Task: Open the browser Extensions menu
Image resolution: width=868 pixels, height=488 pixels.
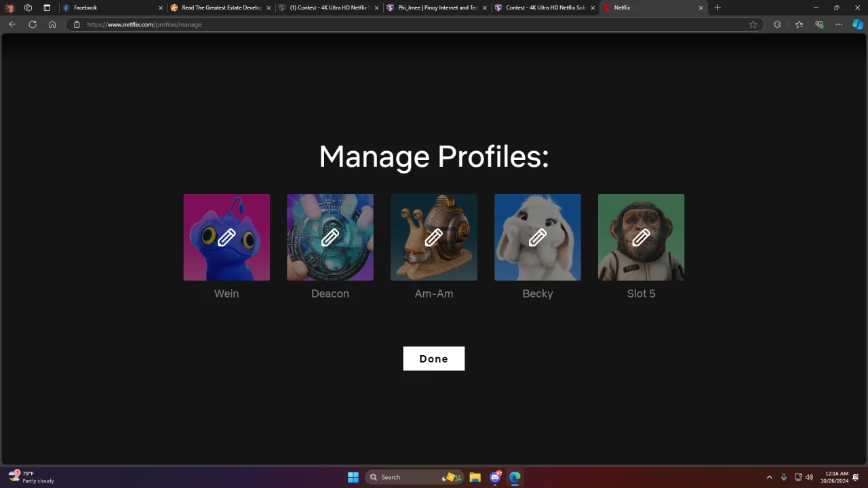Action: point(777,24)
